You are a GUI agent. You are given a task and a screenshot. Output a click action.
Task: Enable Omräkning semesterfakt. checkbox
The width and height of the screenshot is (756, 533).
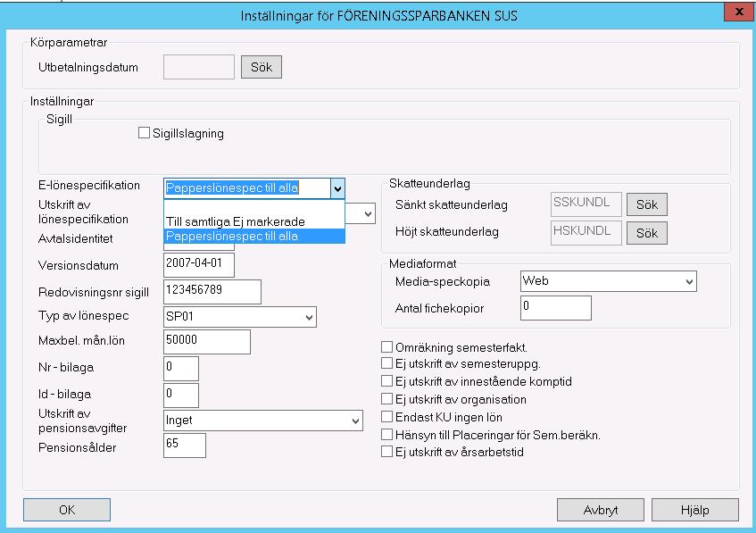(x=386, y=346)
